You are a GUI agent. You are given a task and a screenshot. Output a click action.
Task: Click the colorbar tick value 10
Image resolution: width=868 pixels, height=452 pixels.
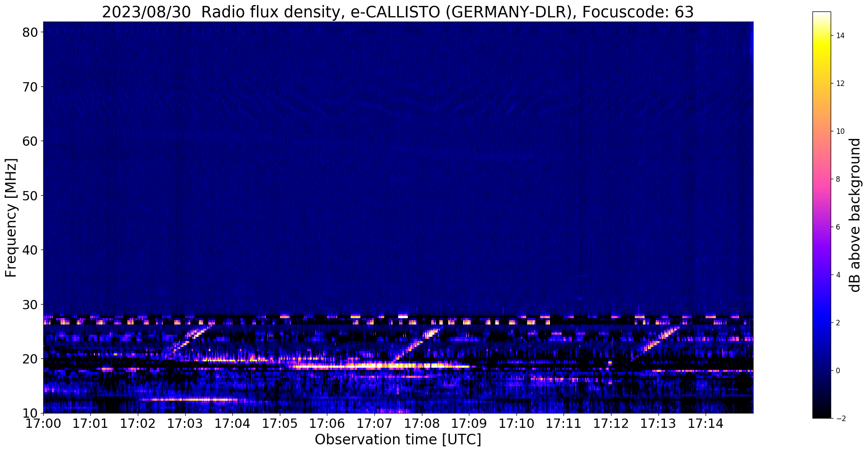tap(840, 131)
